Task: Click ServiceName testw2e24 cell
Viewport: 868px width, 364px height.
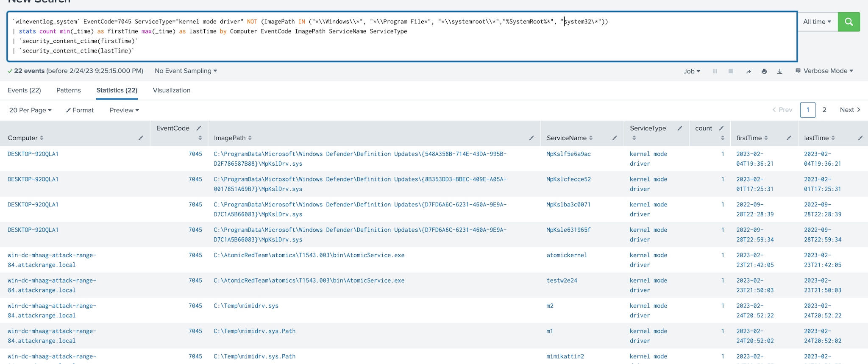Action: [x=562, y=281]
